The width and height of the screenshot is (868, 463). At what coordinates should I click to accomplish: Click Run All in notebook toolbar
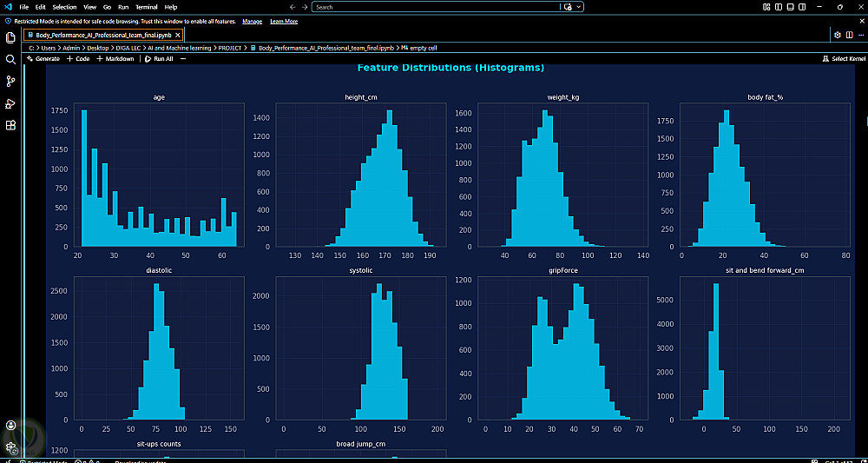pos(159,59)
